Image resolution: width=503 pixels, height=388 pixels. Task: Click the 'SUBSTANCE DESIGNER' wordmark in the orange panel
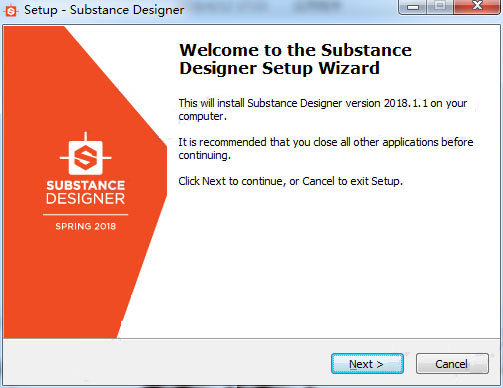pos(86,192)
